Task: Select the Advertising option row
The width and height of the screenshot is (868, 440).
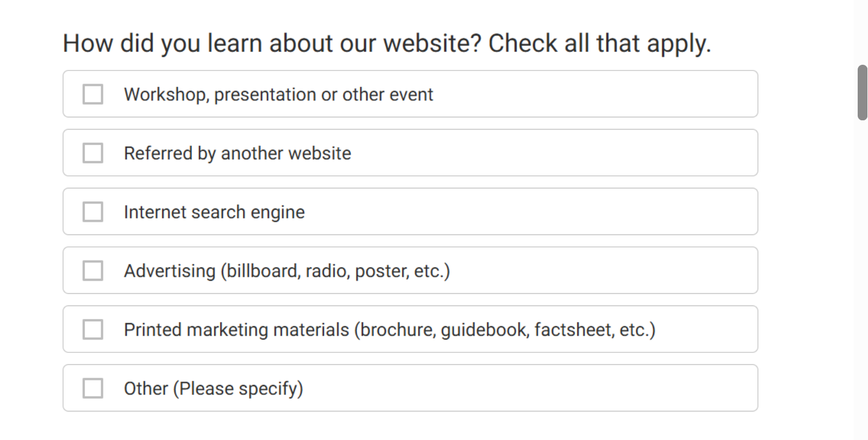Action: pyautogui.click(x=410, y=270)
